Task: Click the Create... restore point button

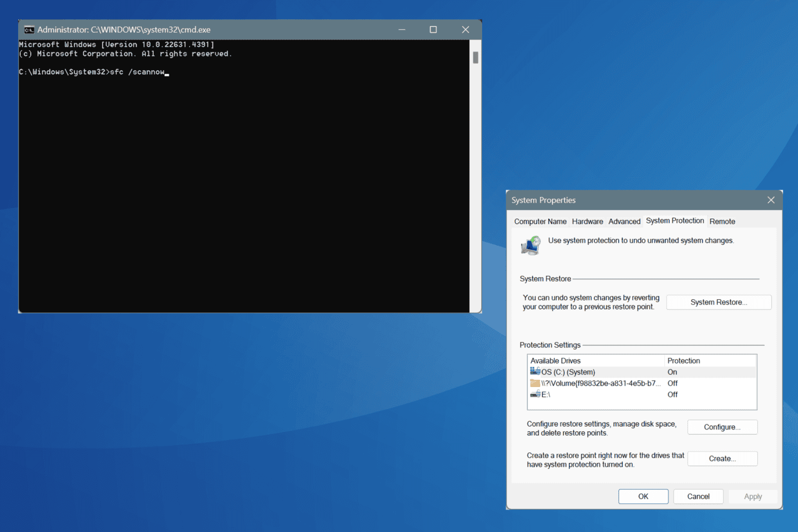Action: pyautogui.click(x=722, y=459)
